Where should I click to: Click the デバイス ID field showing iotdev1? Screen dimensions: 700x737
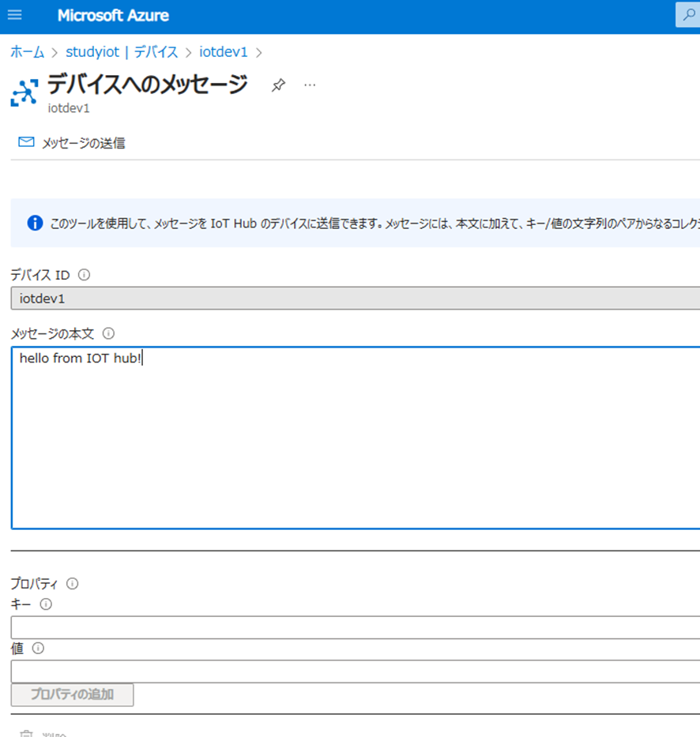coord(356,299)
